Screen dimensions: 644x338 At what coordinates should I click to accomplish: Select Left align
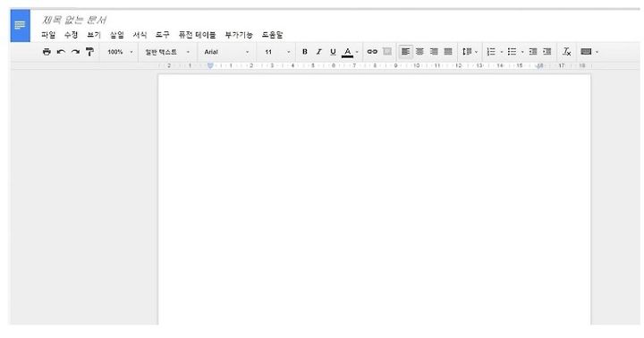[x=405, y=52]
